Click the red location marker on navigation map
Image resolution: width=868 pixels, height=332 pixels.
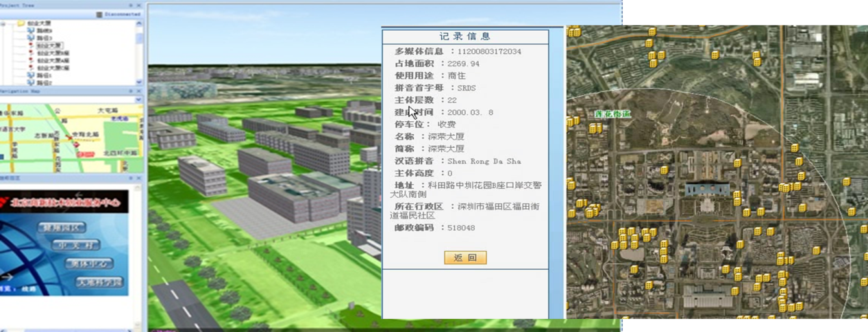tap(77, 144)
